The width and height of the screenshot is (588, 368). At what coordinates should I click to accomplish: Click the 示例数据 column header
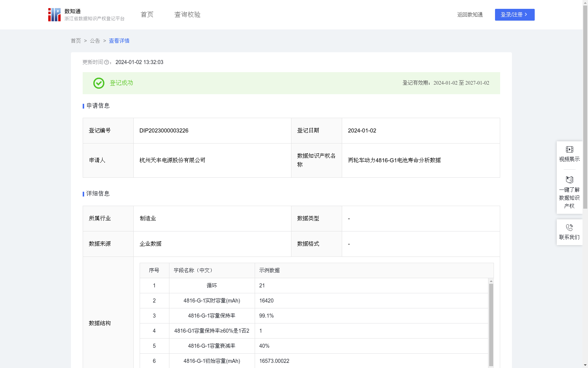[374, 270]
